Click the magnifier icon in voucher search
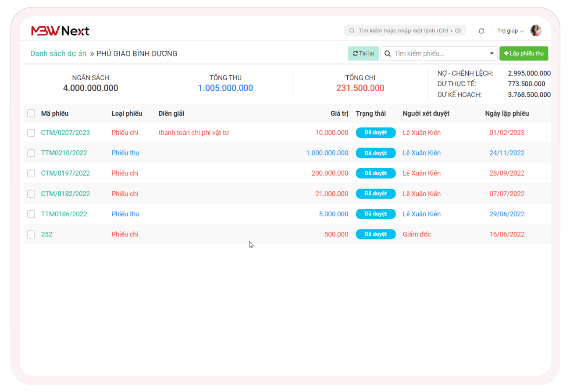This screenshot has width=570, height=392. [388, 53]
